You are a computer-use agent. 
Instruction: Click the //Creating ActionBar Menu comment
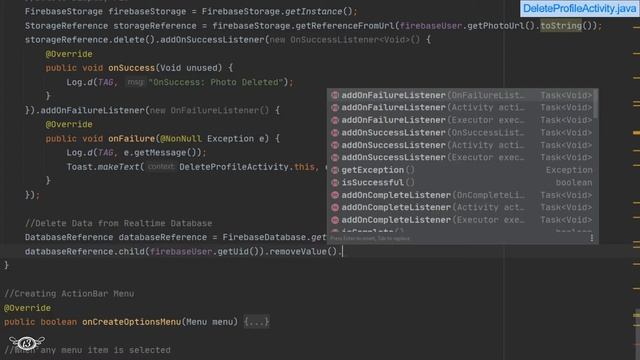69,293
